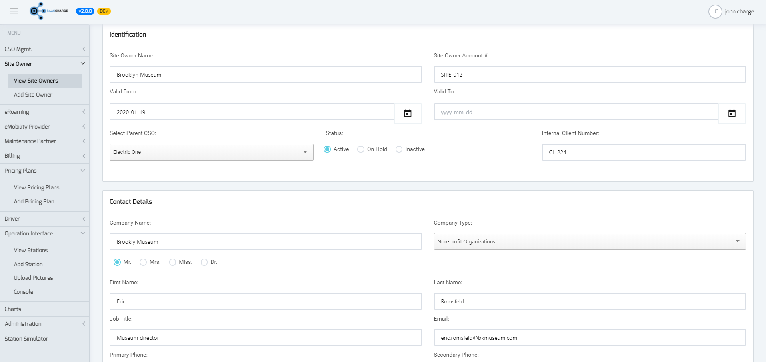Expand the eMobility Provider sidebar section
Screen dimensions: 766x362
click(44, 127)
